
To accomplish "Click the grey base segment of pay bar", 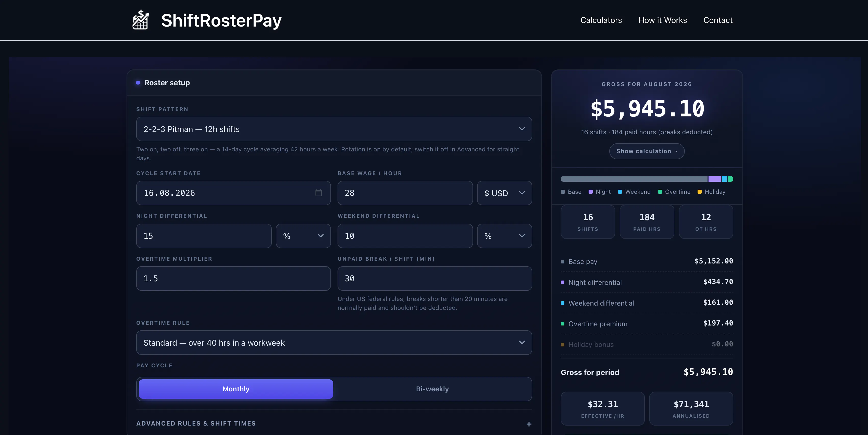I will coord(634,179).
